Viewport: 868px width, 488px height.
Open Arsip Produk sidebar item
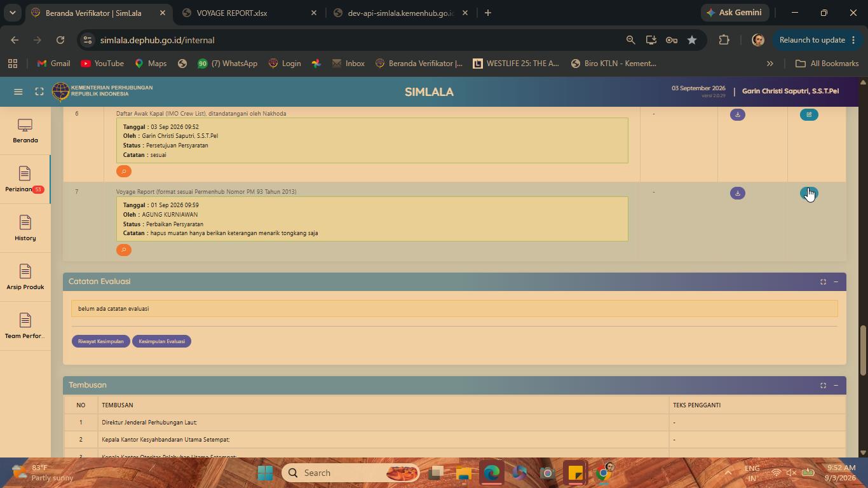click(x=25, y=278)
